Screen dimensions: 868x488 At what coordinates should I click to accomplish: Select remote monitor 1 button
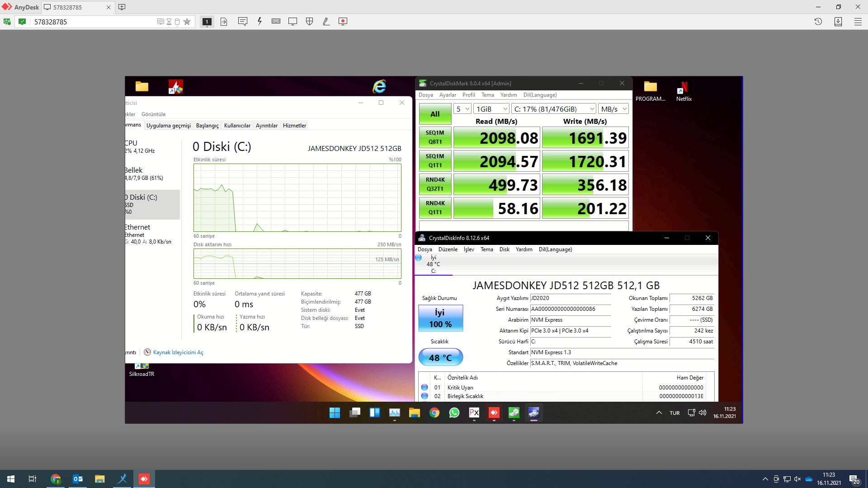(x=207, y=22)
